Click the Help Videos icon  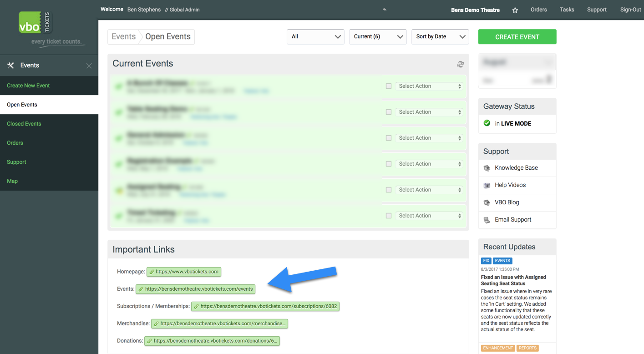(487, 185)
